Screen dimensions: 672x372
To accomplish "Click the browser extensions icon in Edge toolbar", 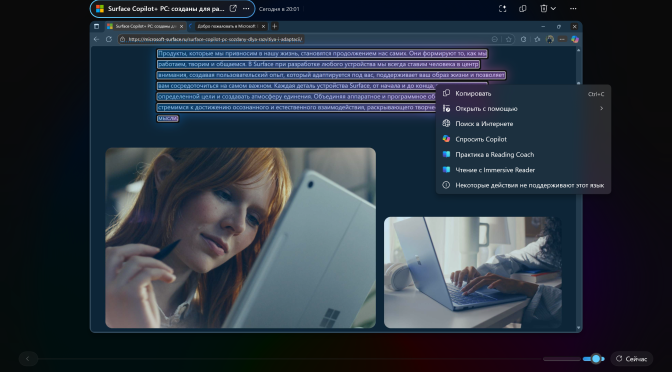I will [x=523, y=39].
